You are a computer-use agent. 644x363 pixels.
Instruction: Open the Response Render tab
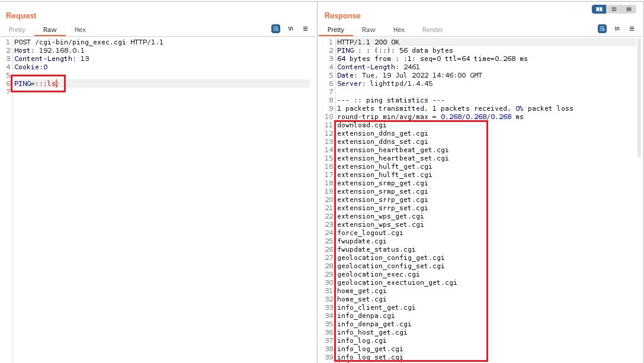[x=432, y=30]
